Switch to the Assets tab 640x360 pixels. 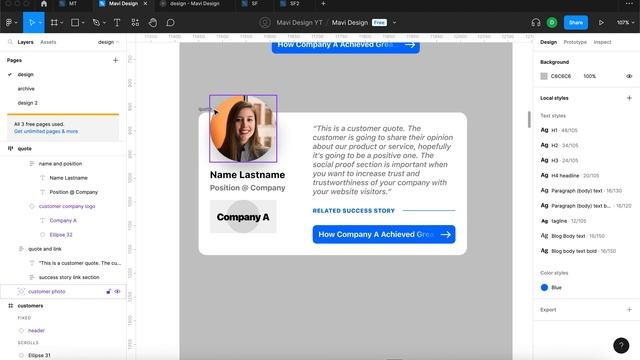point(48,42)
